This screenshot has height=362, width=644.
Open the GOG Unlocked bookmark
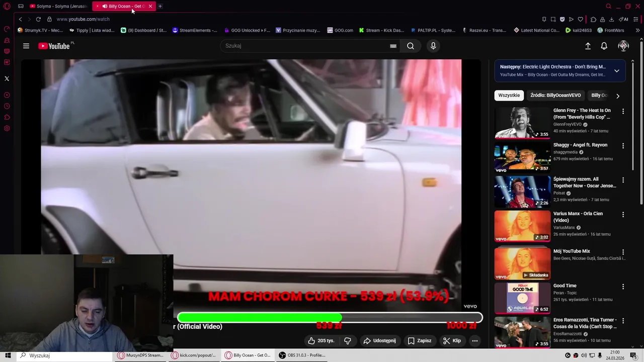(247, 30)
